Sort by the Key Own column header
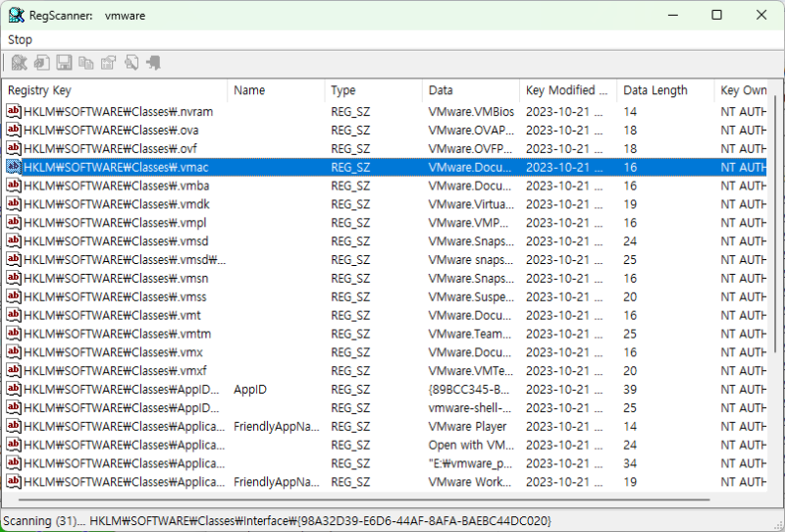Viewport: 785px width, 532px height. [x=743, y=90]
